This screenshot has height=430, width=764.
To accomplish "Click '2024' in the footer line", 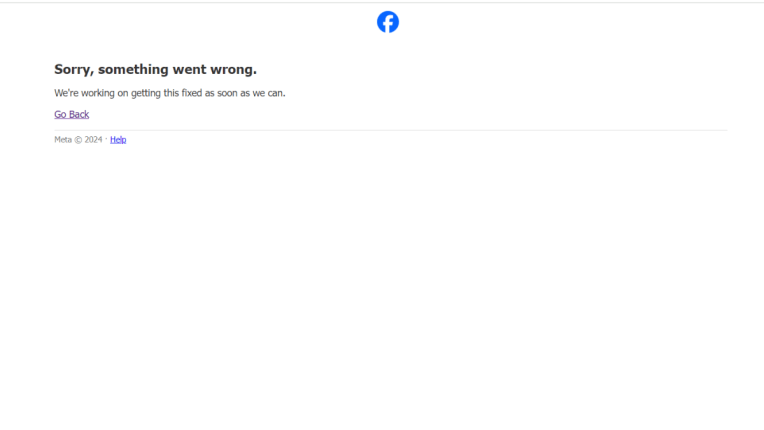I will point(94,140).
